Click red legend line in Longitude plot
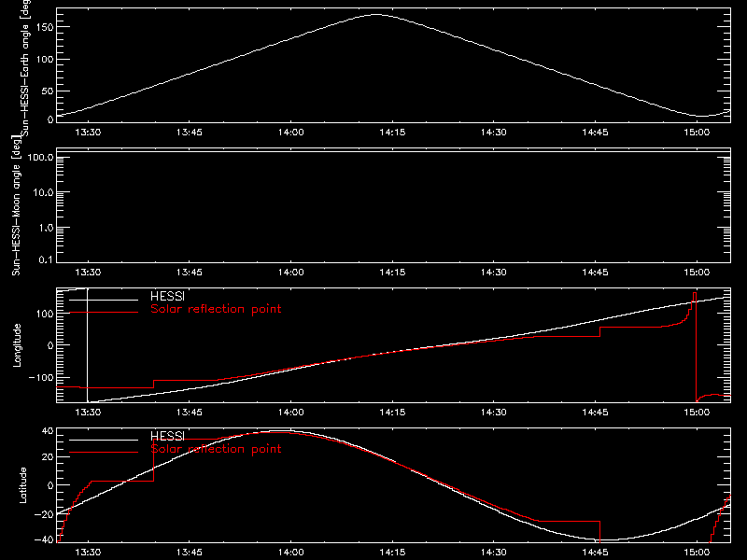 coord(104,313)
